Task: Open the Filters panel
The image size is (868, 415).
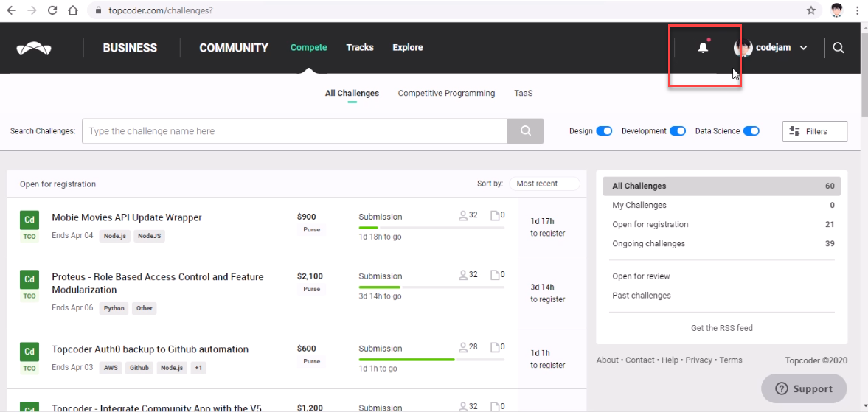Action: tap(815, 131)
